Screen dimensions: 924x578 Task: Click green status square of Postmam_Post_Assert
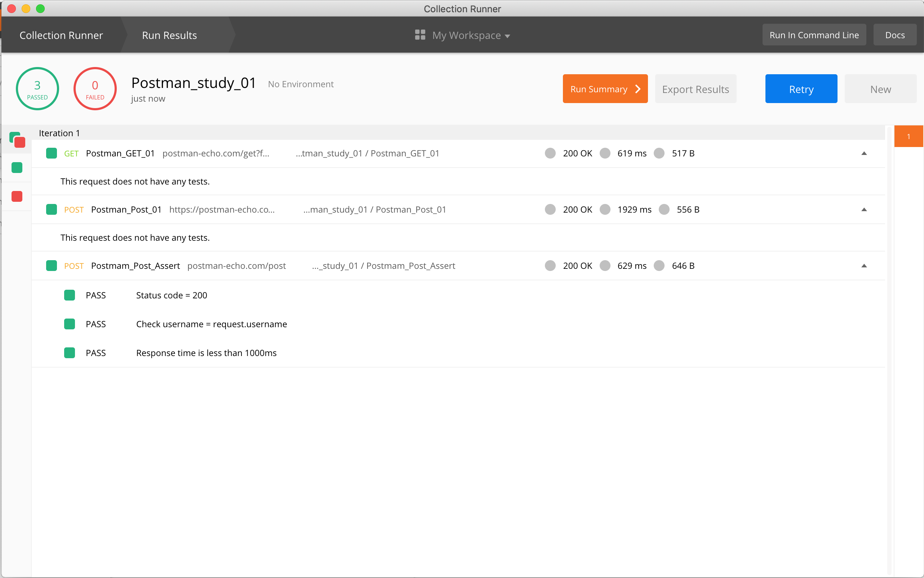pos(51,266)
